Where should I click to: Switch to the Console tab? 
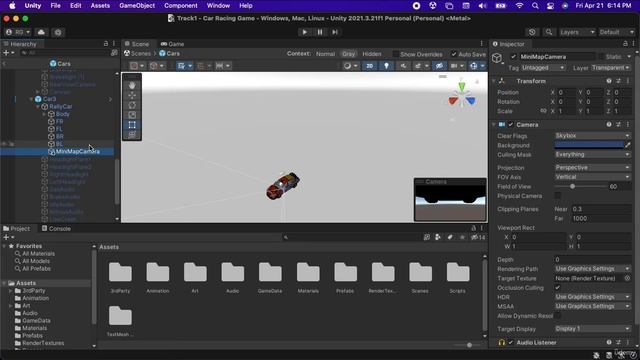[x=56, y=229]
